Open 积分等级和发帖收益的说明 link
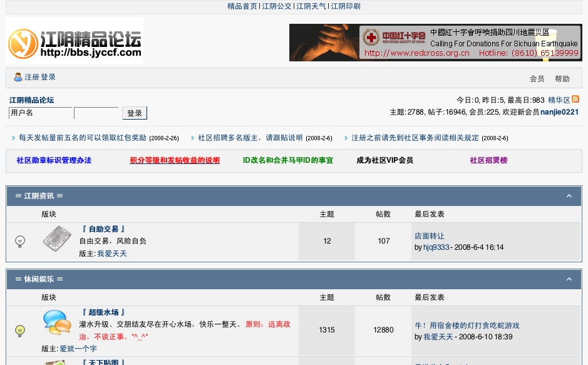 tap(175, 160)
